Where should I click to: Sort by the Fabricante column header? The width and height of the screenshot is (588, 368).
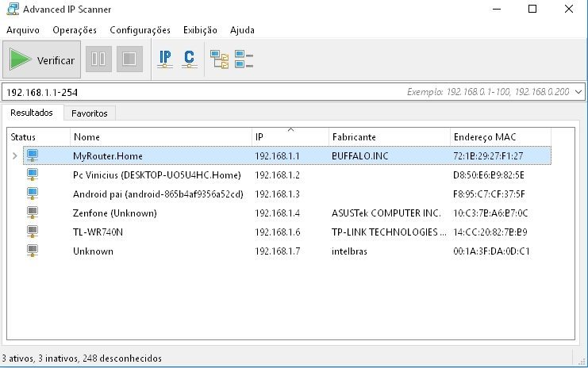[x=390, y=136]
